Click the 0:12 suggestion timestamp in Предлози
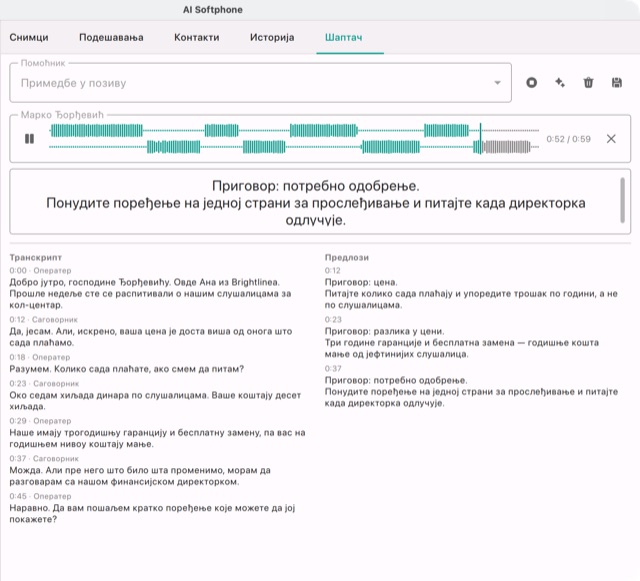 tap(332, 270)
